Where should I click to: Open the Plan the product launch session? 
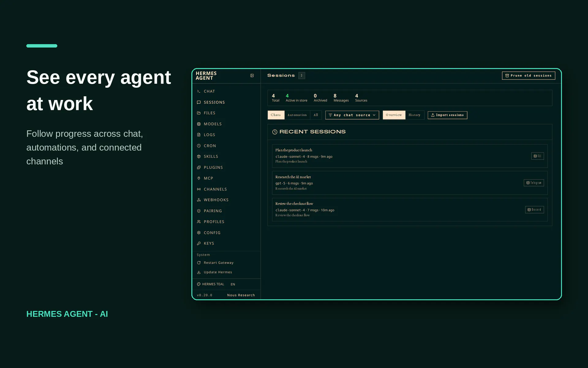point(410,156)
